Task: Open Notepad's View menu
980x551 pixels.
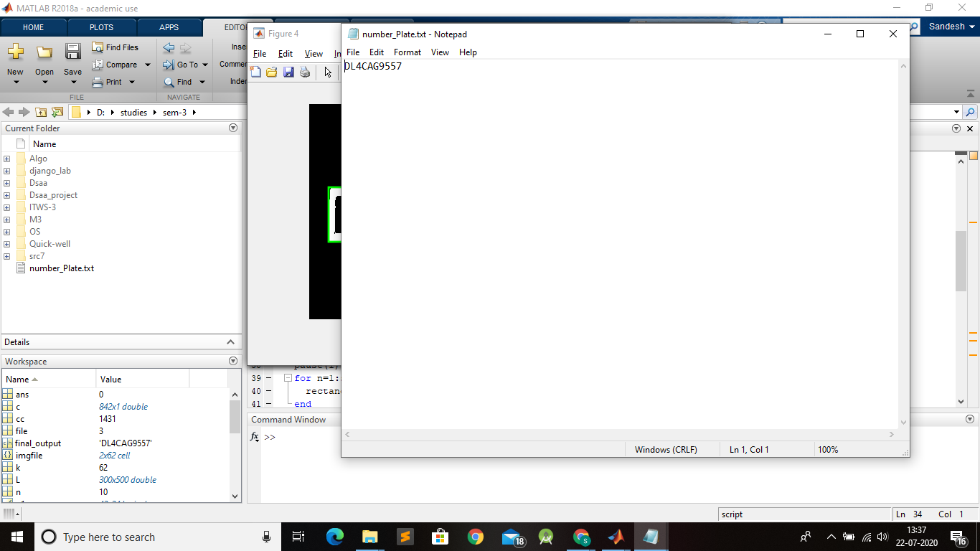Action: coord(440,52)
